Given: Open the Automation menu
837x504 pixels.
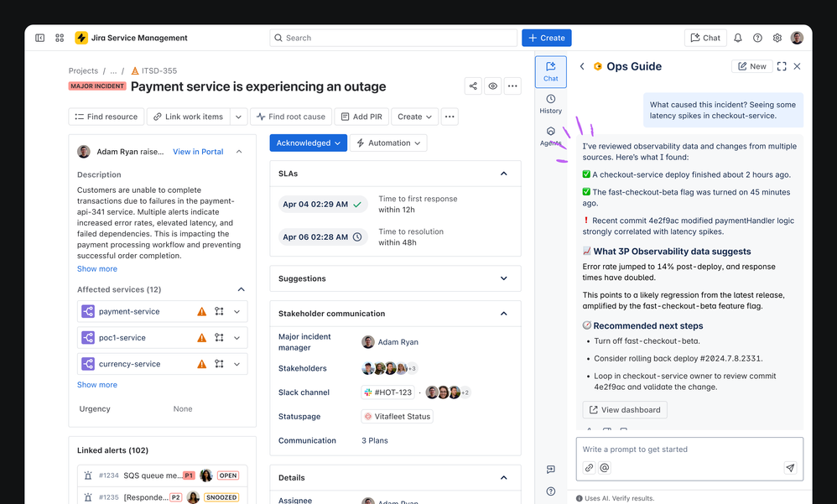Looking at the screenshot, I should pos(388,143).
